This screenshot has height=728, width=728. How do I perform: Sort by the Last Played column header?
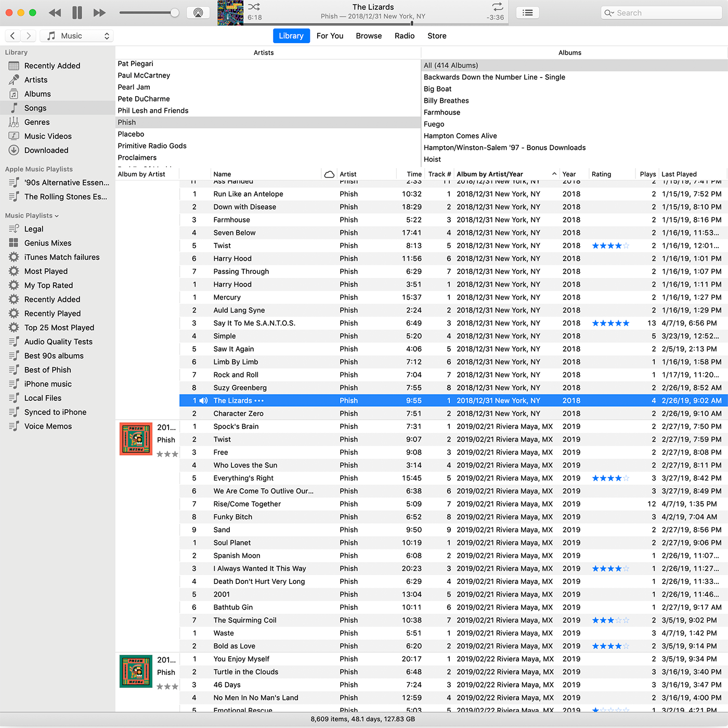pos(693,174)
